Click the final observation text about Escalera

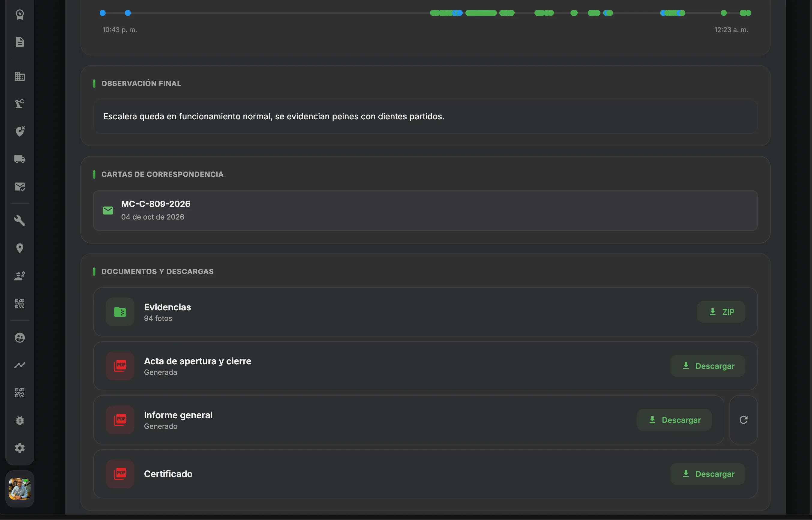(274, 116)
